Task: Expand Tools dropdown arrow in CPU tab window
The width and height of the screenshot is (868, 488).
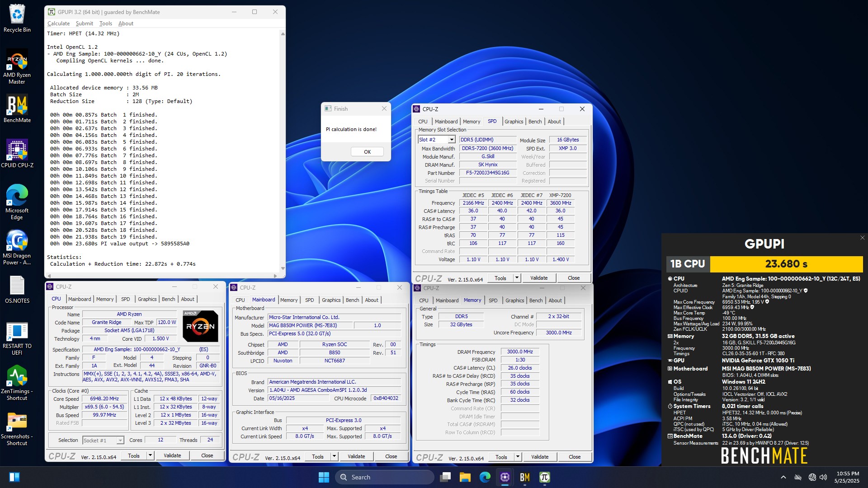Action: (x=150, y=455)
